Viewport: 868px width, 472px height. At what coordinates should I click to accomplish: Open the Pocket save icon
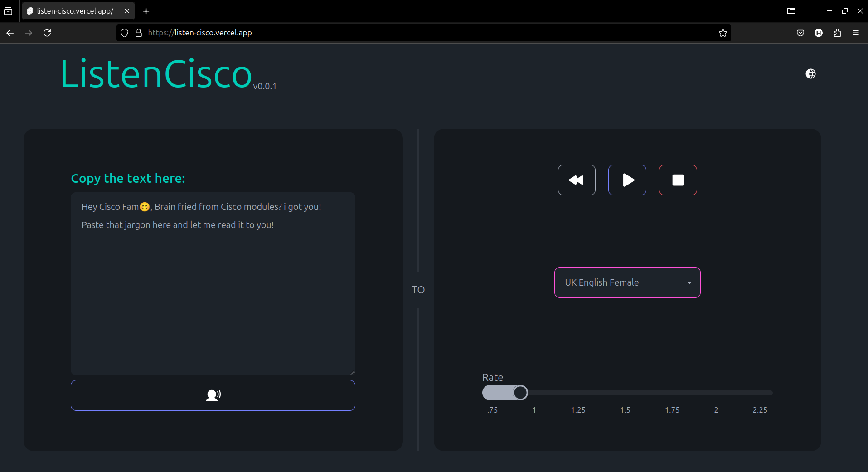800,33
